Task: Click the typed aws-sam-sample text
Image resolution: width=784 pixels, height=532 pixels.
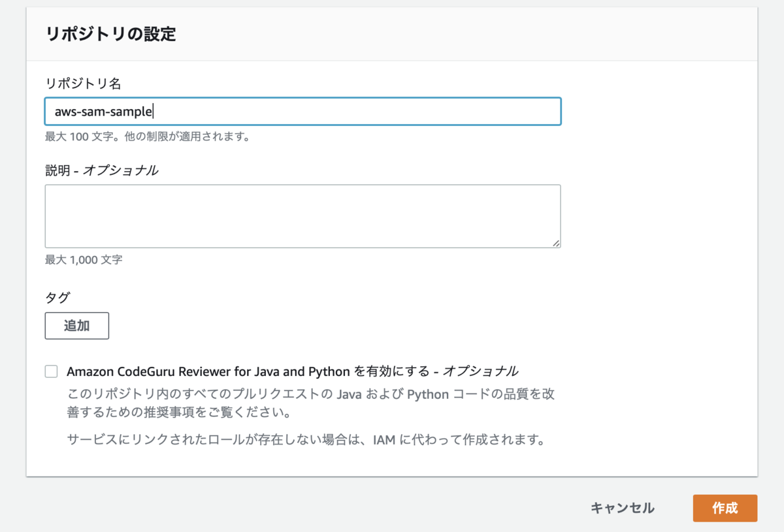Action: (103, 112)
